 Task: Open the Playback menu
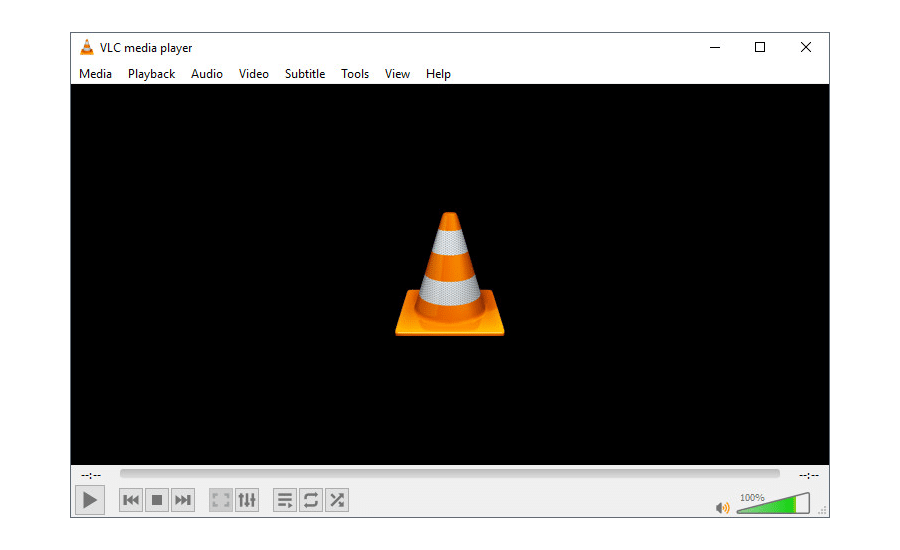pyautogui.click(x=151, y=74)
